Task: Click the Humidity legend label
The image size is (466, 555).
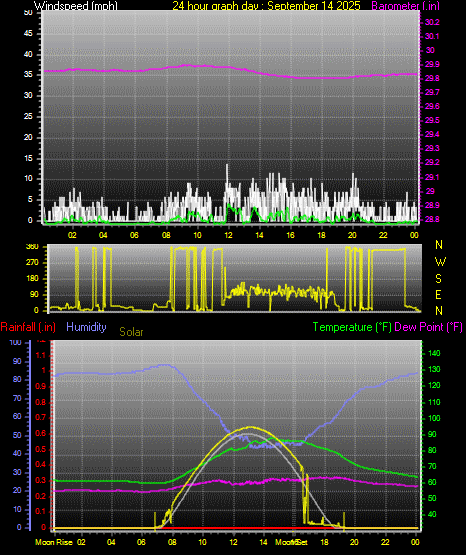Action: coord(86,327)
